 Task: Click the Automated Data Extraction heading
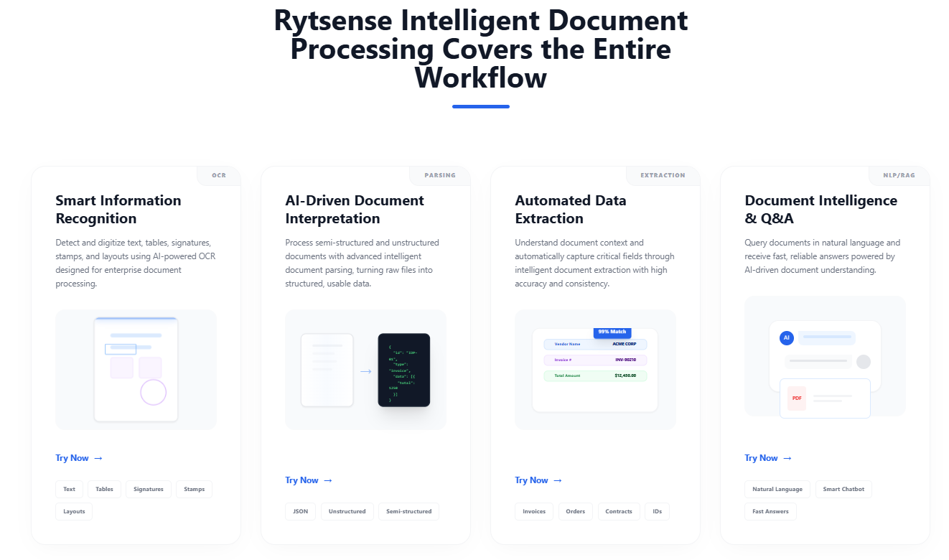[x=571, y=209]
